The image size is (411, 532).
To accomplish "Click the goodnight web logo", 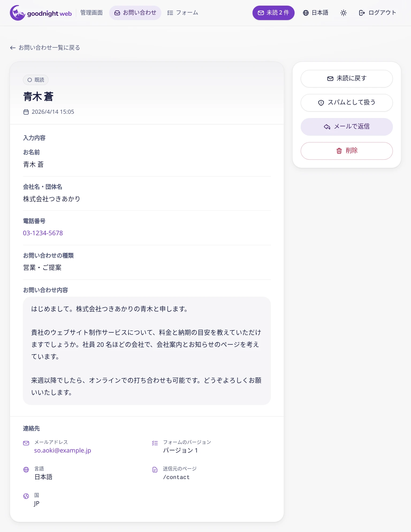I will [x=41, y=13].
